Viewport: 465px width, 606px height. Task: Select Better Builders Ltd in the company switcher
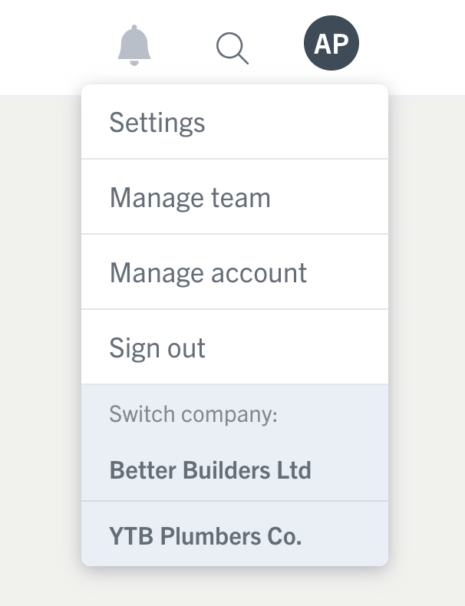tap(235, 470)
